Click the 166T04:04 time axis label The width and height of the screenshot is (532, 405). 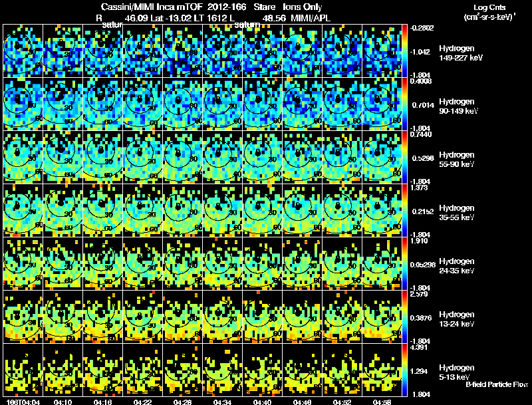[23, 402]
